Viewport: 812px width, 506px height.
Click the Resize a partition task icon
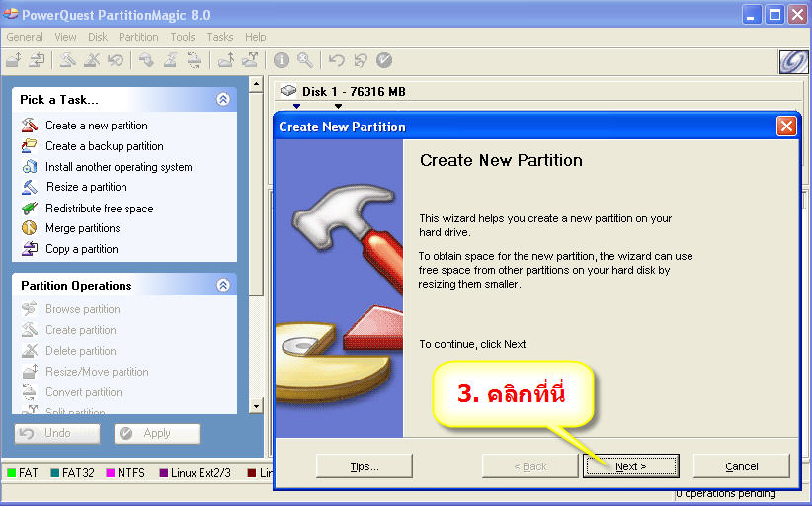click(x=30, y=187)
